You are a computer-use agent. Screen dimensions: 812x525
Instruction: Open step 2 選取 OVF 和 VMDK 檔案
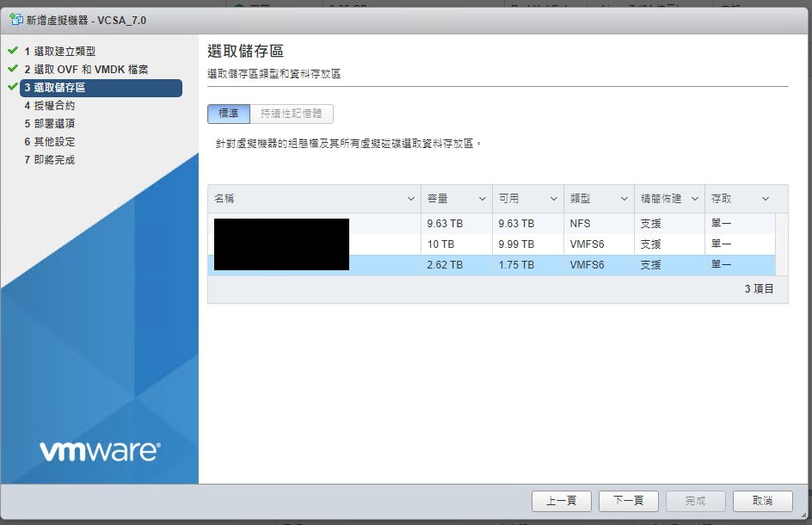click(86, 70)
